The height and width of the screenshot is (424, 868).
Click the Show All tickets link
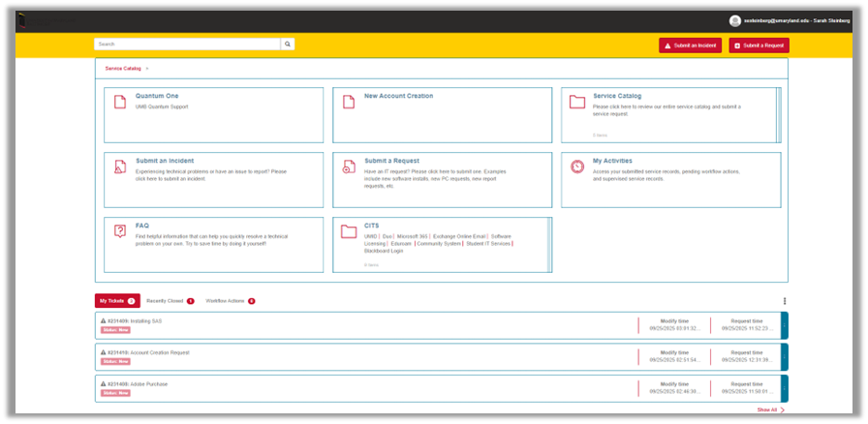pos(770,410)
